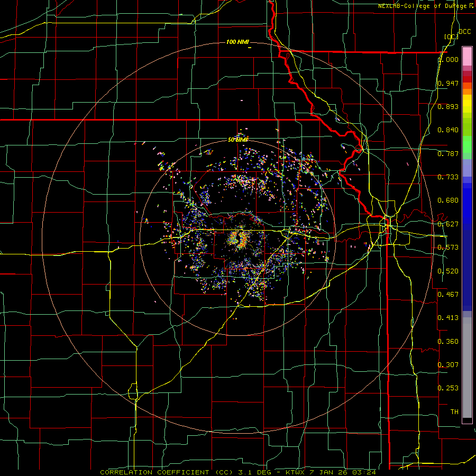The width and height of the screenshot is (476, 476).
Task: Click the dense radar echo cluster at the ring center
Action: pyautogui.click(x=238, y=239)
